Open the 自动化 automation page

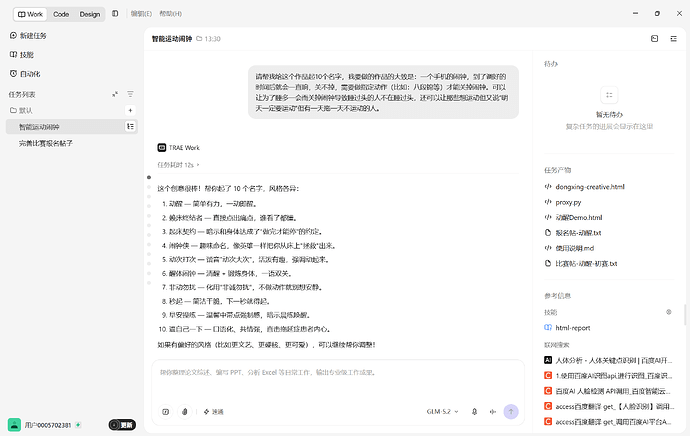pyautogui.click(x=25, y=74)
